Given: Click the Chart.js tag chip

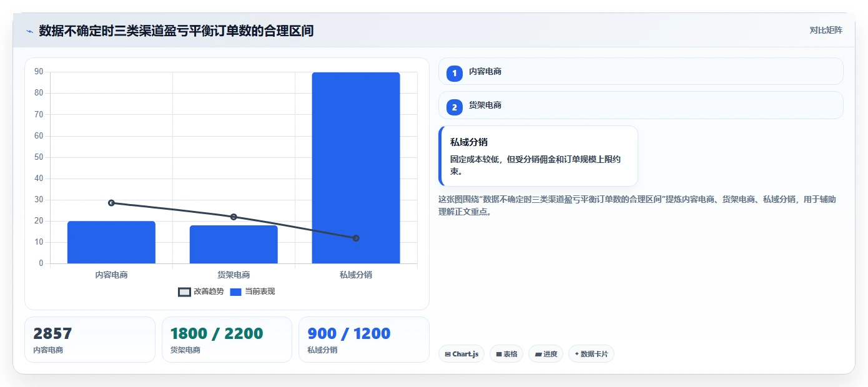Looking at the screenshot, I should click(x=461, y=354).
